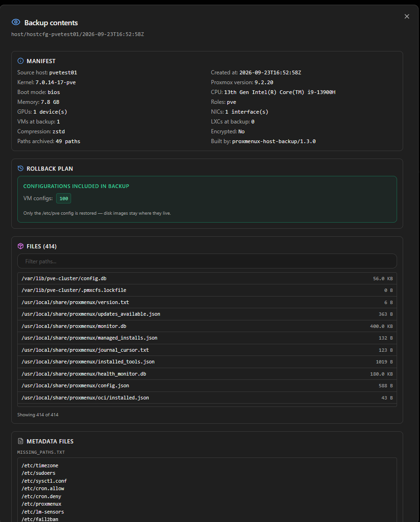
Task: Click the Source host value pvetest01
Action: pos(63,72)
